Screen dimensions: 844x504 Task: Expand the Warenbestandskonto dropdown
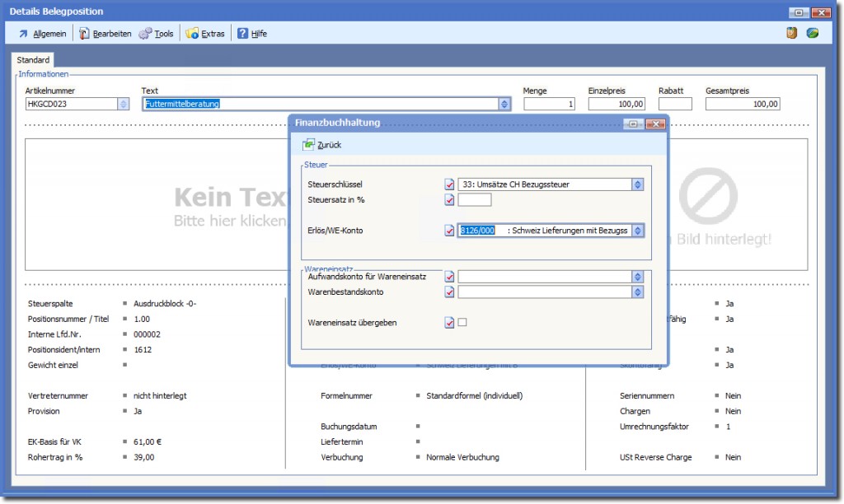click(x=637, y=292)
